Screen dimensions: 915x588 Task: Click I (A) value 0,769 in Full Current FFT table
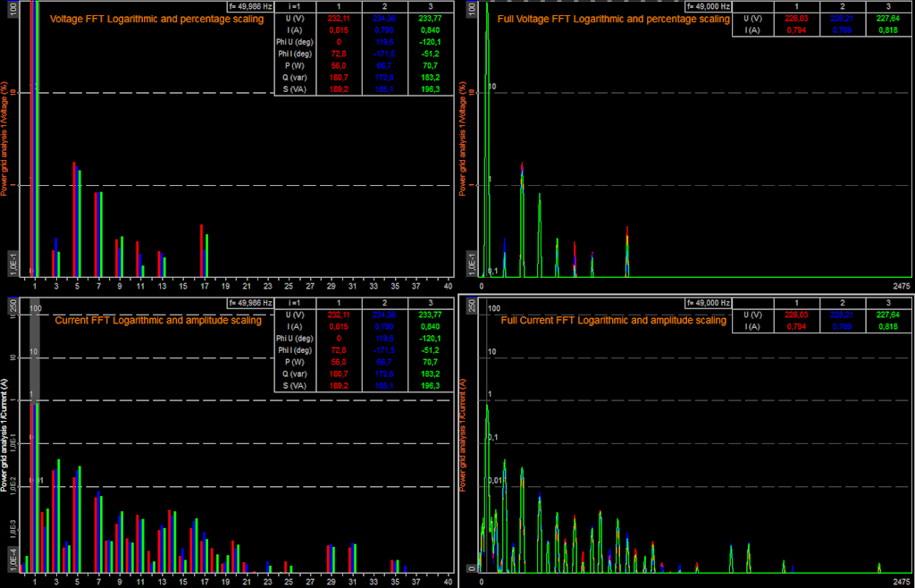[x=842, y=327]
